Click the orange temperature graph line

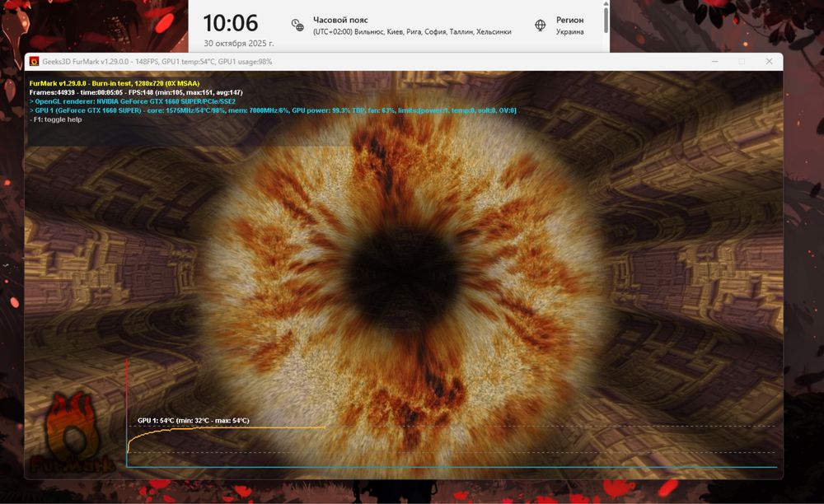[226, 429]
